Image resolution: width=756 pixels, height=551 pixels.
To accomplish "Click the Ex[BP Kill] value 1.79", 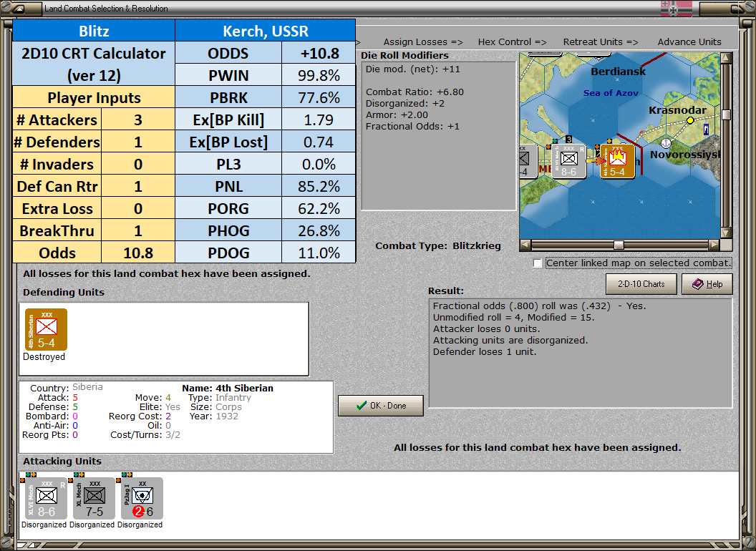I will click(319, 120).
